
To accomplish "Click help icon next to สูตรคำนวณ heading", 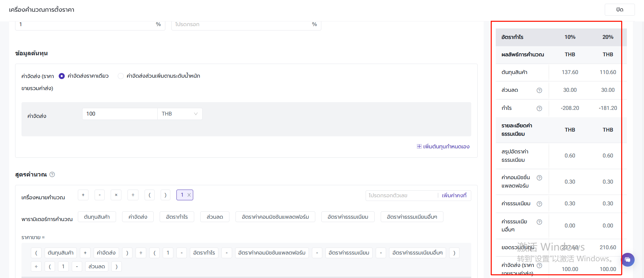I will point(52,175).
